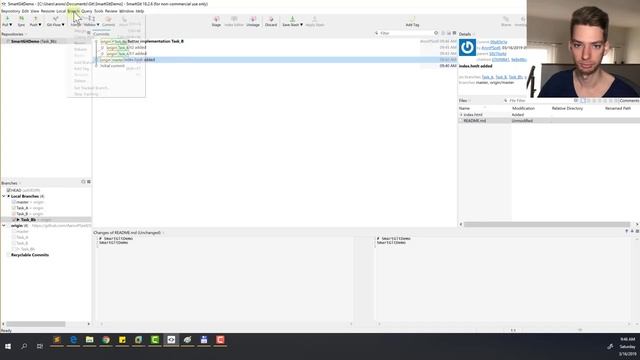Open the green C app on taskbar
This screenshot has height=360, width=640.
tap(155, 340)
